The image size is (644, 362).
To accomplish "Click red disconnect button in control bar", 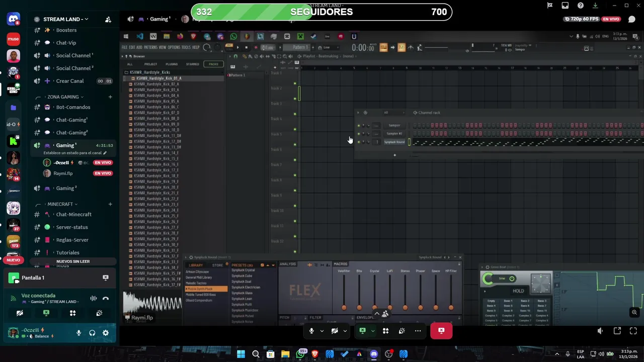I will point(441,331).
